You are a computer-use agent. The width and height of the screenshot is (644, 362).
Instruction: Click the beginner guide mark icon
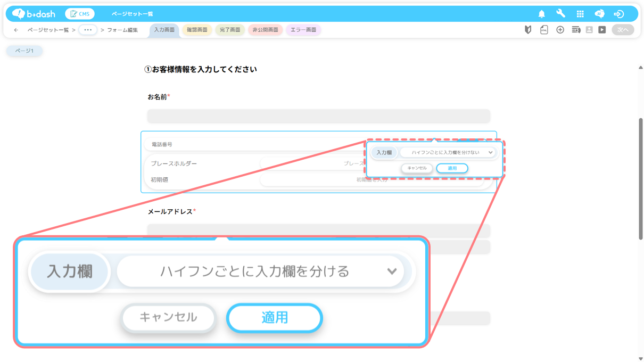[528, 30]
